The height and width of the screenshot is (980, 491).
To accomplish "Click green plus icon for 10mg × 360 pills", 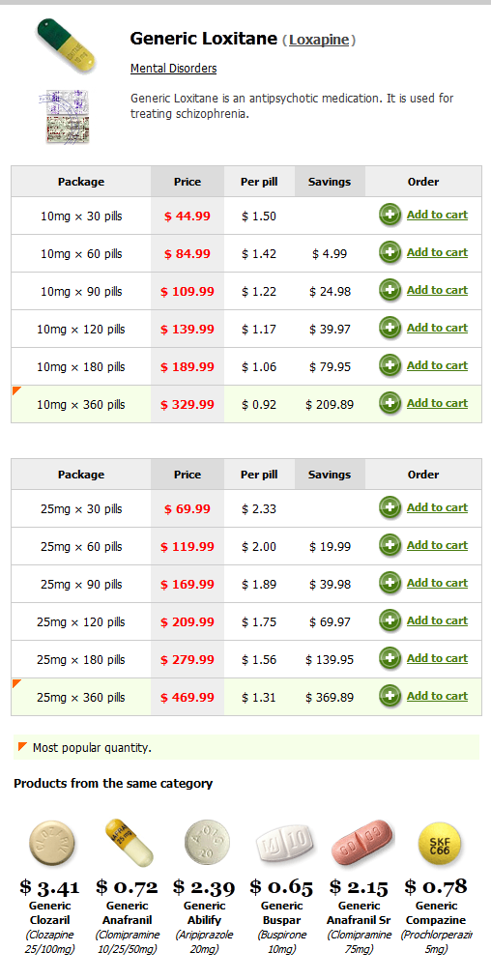I will [x=390, y=404].
